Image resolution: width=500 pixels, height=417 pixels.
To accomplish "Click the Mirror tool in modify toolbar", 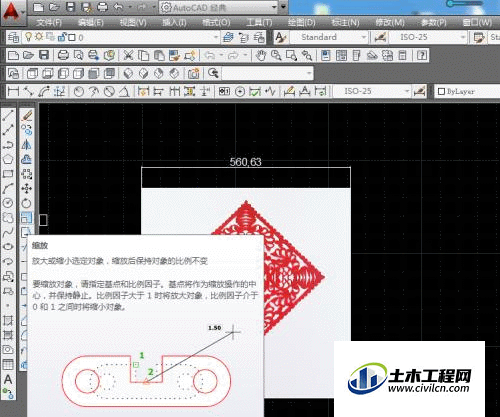I will (27, 145).
